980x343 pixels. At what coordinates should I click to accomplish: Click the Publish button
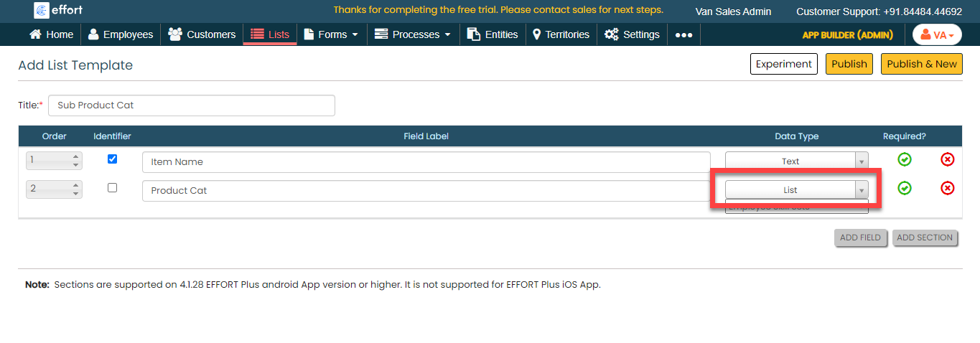pyautogui.click(x=849, y=64)
